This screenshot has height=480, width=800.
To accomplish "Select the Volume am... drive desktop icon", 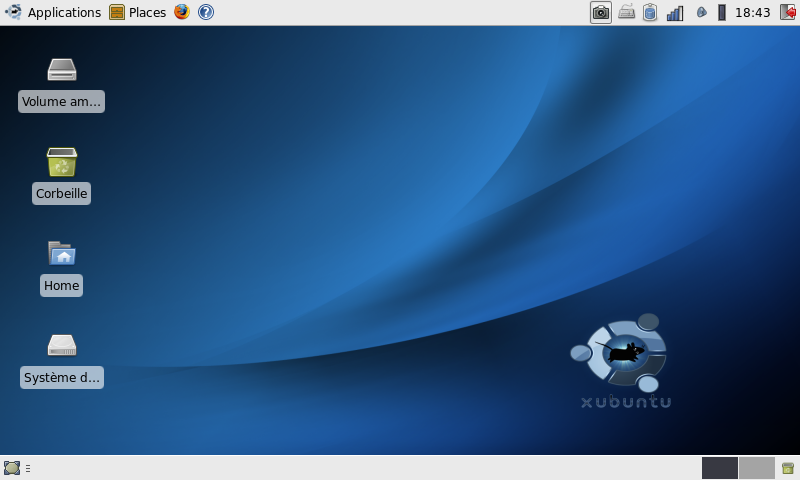I will 62,69.
